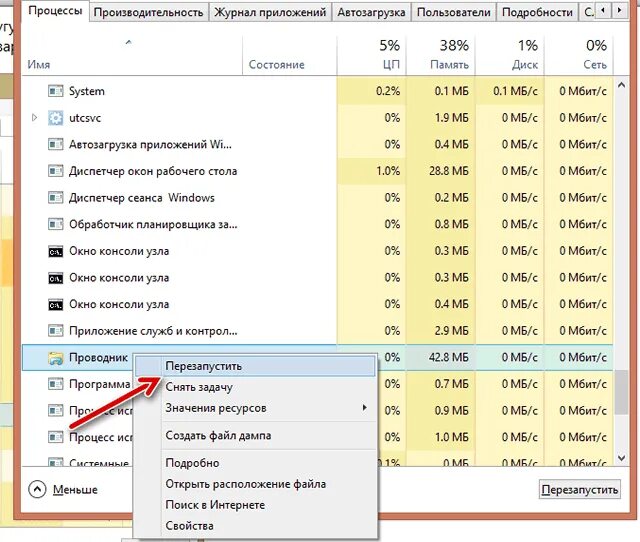Screen dimensions: 640x542
Task: Open the Автозагрузка tab
Action: click(371, 12)
